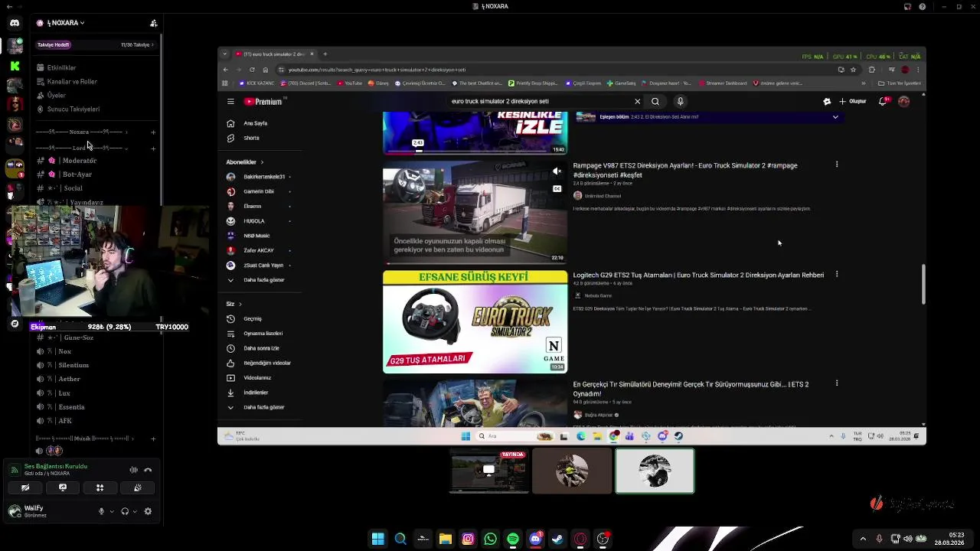Image resolution: width=980 pixels, height=551 pixels.
Task: Open Spotify from the Windows taskbar
Action: [x=513, y=539]
